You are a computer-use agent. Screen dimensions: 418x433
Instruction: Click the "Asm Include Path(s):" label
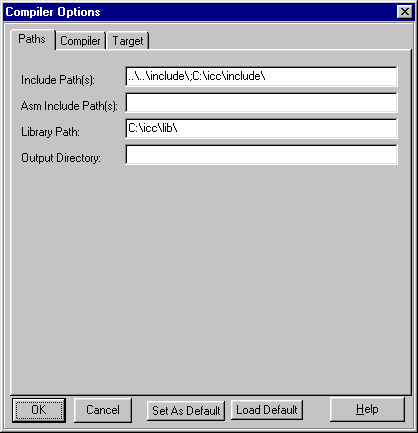[69, 106]
